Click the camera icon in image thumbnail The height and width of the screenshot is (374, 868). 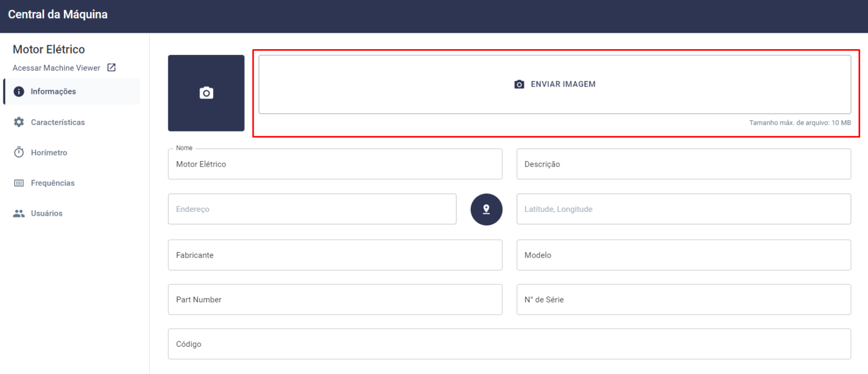point(206,93)
